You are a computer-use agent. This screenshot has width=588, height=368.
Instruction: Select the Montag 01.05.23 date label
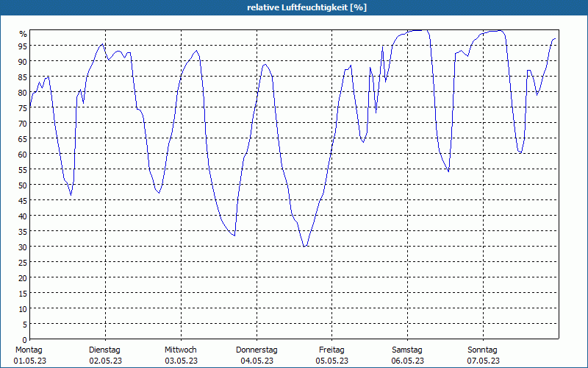coord(29,355)
